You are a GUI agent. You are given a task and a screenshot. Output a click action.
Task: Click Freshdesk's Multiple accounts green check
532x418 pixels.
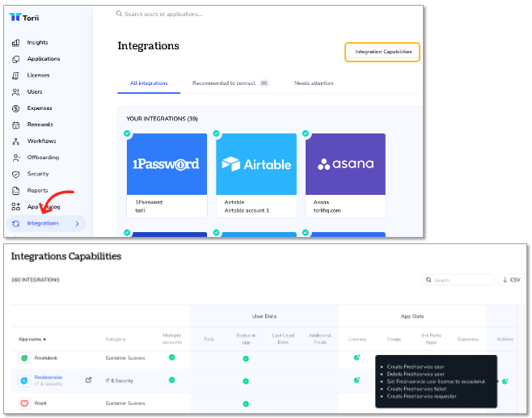pos(172,357)
